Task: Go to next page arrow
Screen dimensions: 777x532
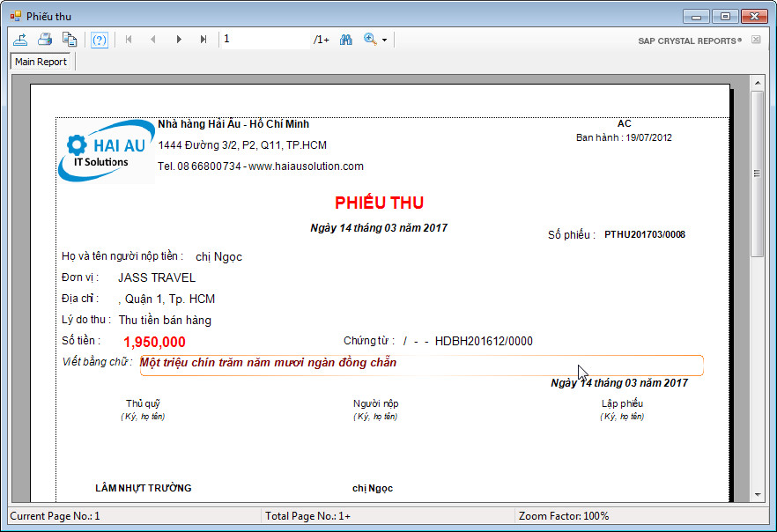Action: click(179, 39)
